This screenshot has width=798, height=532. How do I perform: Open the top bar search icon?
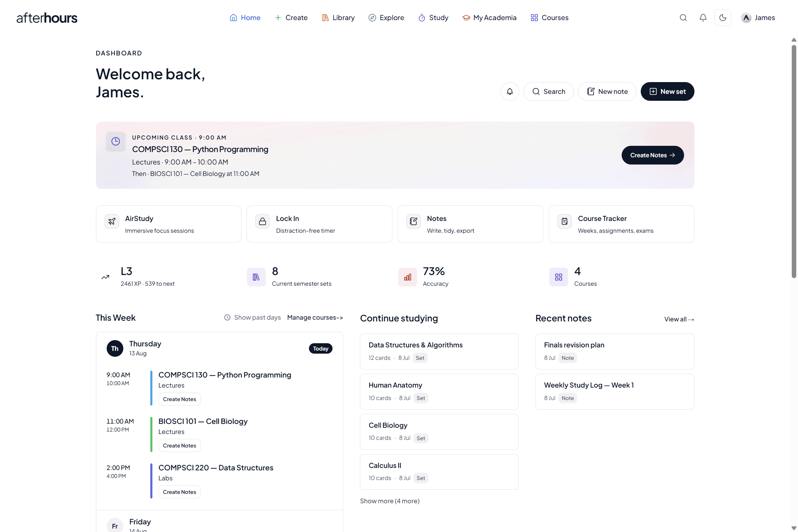683,18
